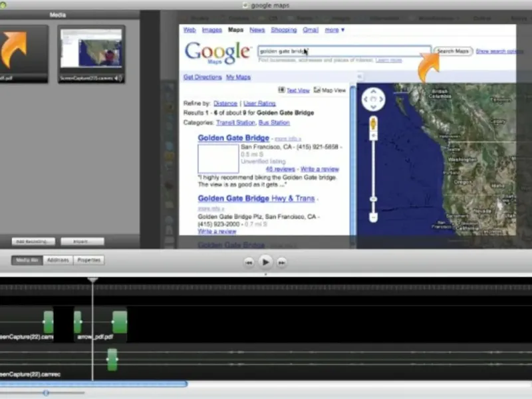Click the Import button in the Media panel
The height and width of the screenshot is (399, 532).
(82, 241)
